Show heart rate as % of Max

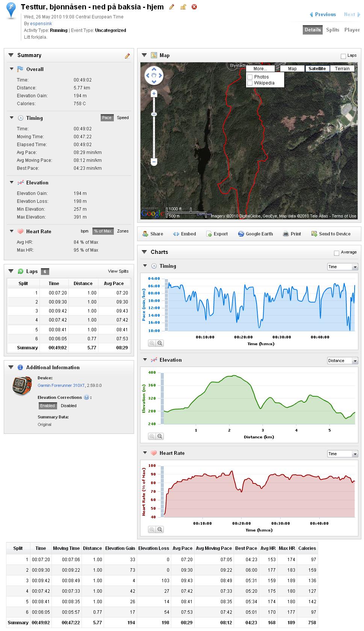[103, 231]
